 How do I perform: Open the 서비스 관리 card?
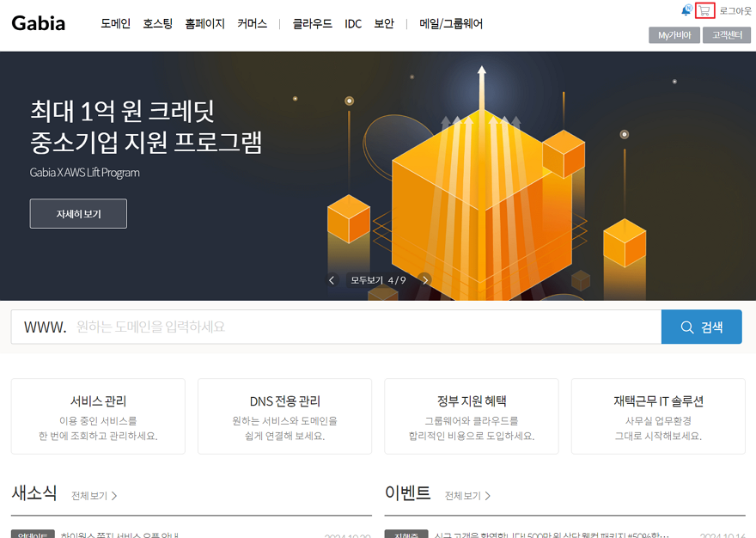tap(98, 416)
